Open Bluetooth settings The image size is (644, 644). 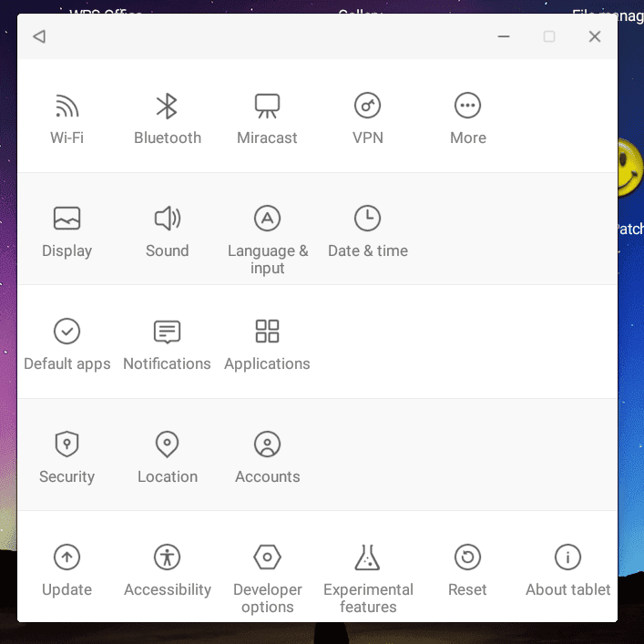click(168, 118)
